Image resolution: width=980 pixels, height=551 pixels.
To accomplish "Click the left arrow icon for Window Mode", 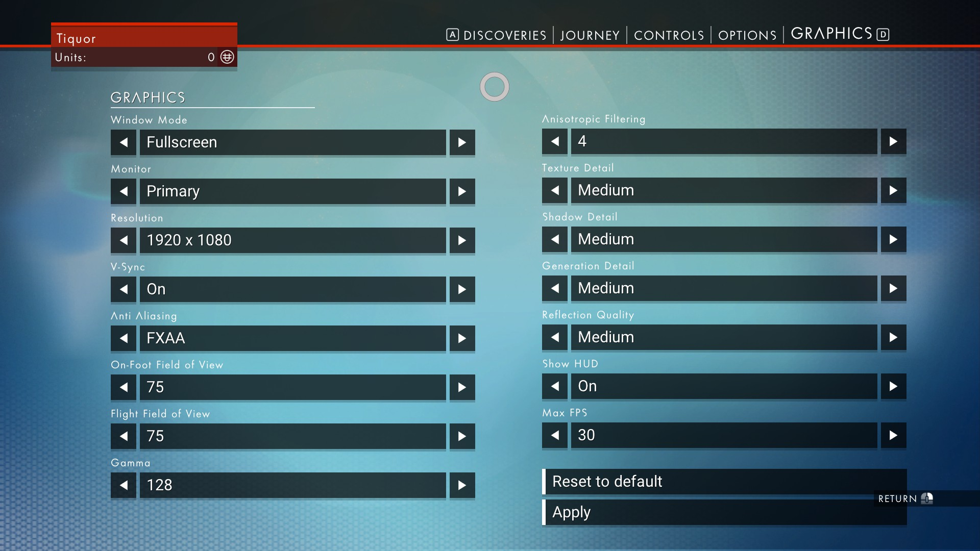I will point(123,141).
